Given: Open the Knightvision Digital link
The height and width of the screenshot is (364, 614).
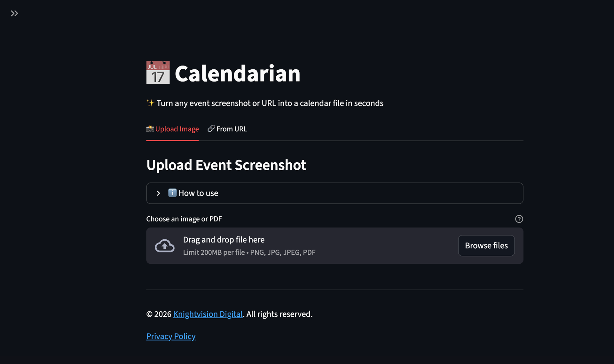Looking at the screenshot, I should 208,314.
